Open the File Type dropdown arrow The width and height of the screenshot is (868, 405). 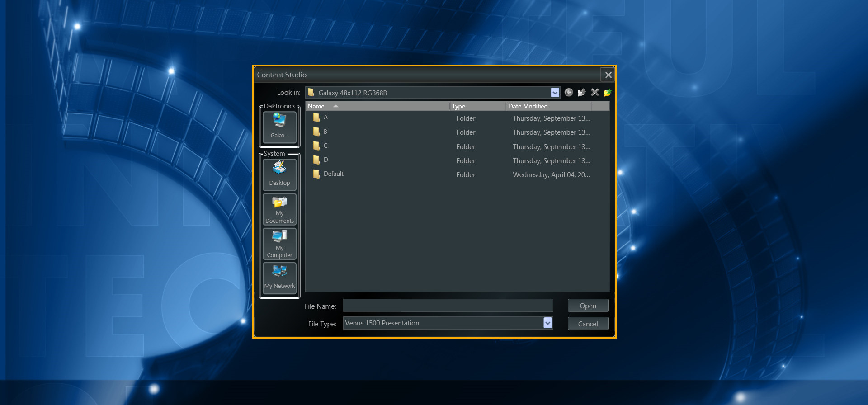click(x=547, y=323)
